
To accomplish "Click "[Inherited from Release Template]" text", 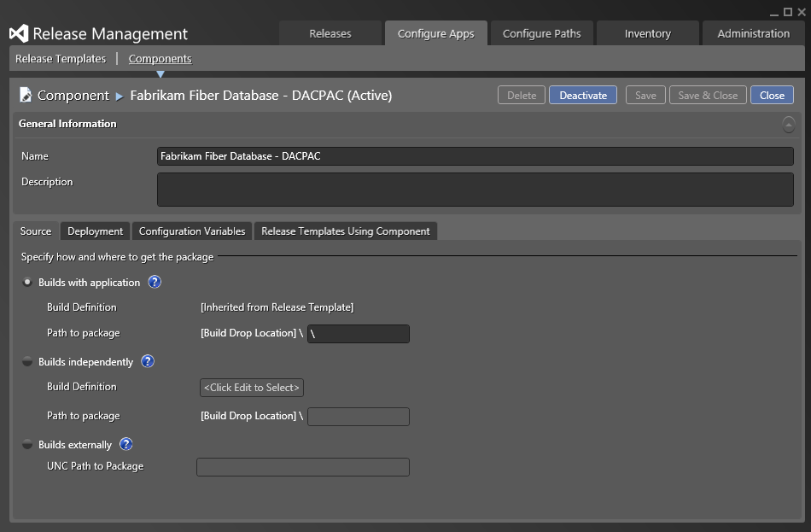I will click(x=277, y=307).
